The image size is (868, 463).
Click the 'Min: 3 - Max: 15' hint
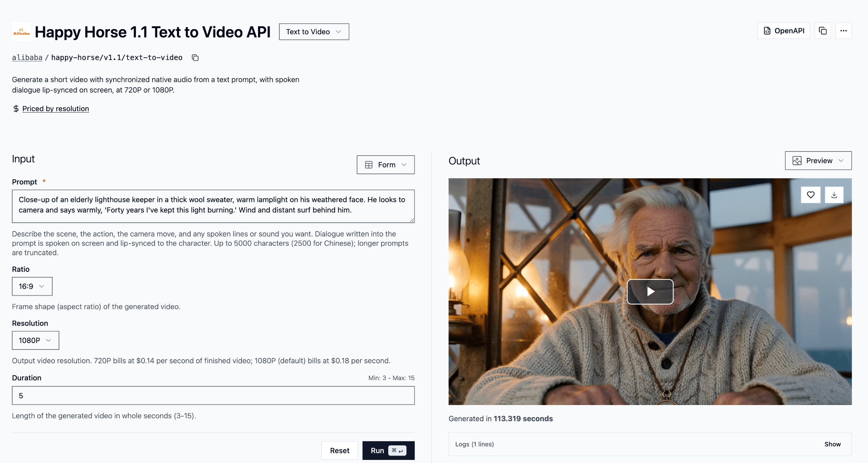pyautogui.click(x=391, y=378)
